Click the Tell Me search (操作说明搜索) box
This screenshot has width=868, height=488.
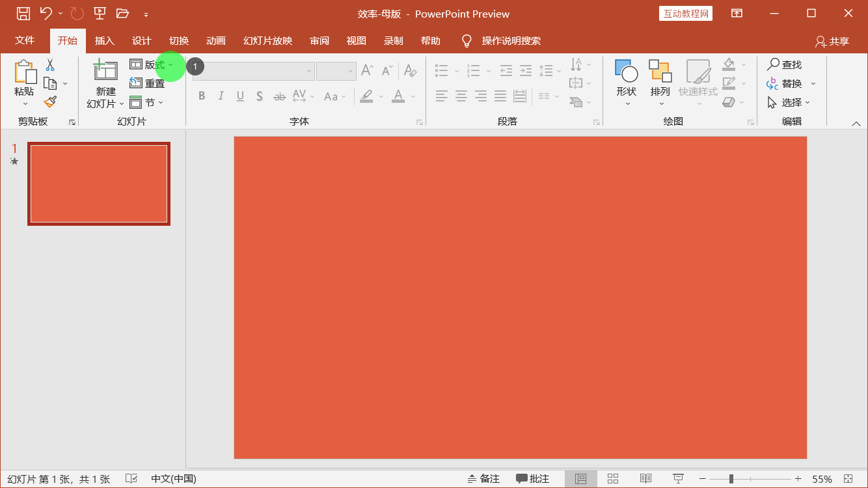point(511,40)
